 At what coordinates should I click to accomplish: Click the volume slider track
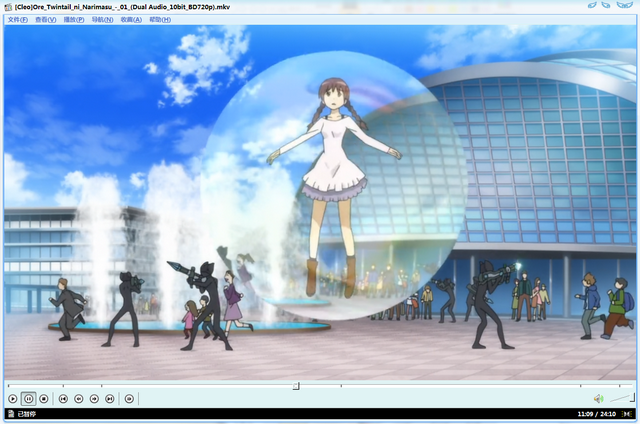point(622,398)
